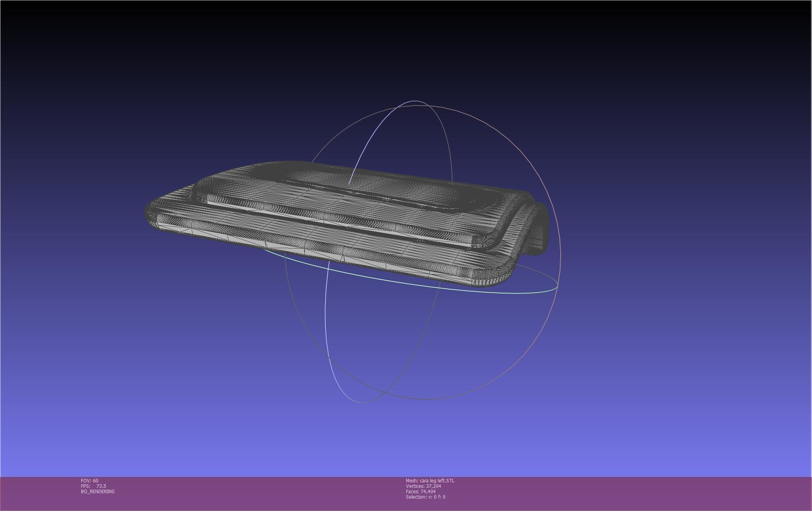Click the top loop of the trackball arc

415,101
